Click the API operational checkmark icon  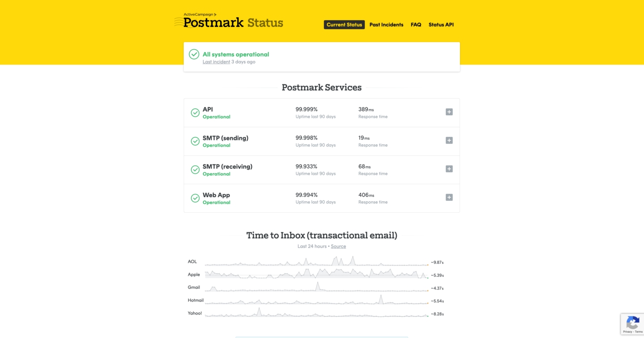coord(195,113)
